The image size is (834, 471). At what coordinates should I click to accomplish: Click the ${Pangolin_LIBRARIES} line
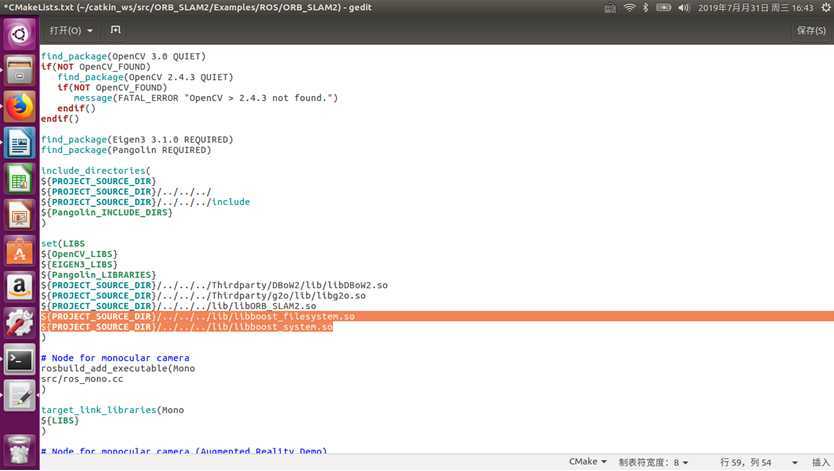[x=98, y=275]
